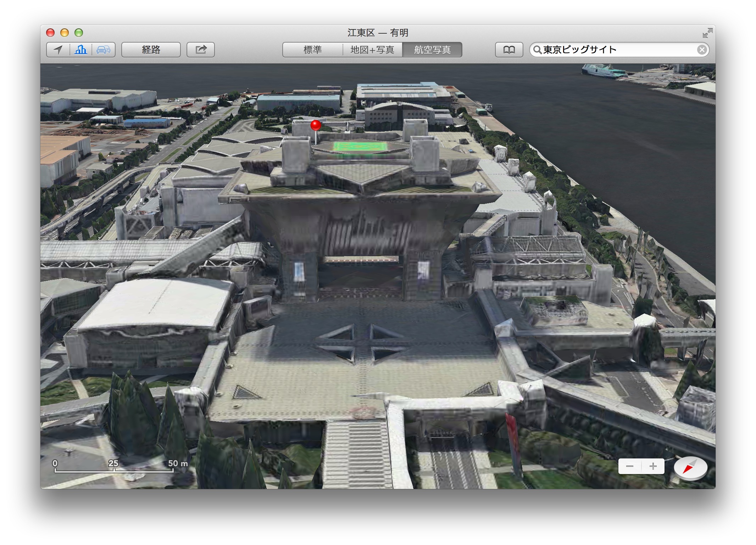Toggle the 3D buildings view icon
This screenshot has height=545, width=756.
click(x=81, y=50)
